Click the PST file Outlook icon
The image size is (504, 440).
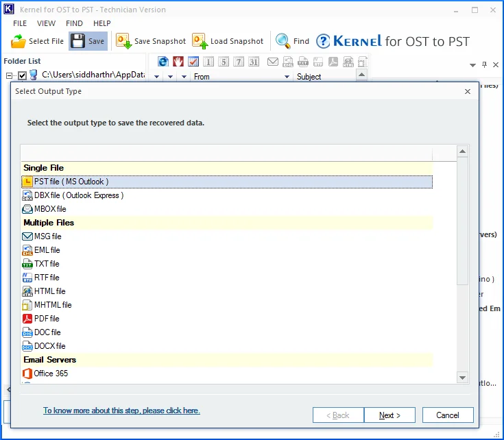click(27, 182)
